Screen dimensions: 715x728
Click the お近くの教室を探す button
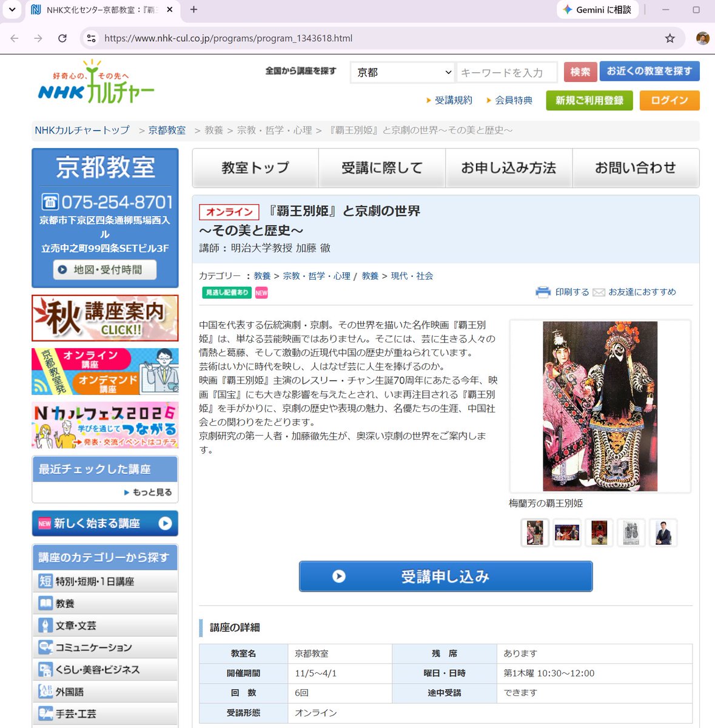(x=650, y=71)
